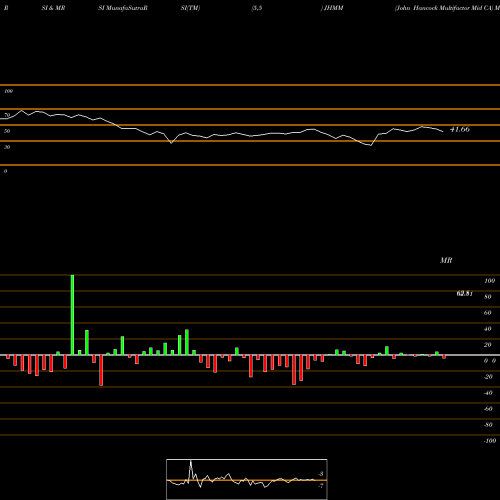Image resolution: width=500 pixels, height=500 pixels.
Task: Click the '-7' label in mini chart
Action: [321, 486]
